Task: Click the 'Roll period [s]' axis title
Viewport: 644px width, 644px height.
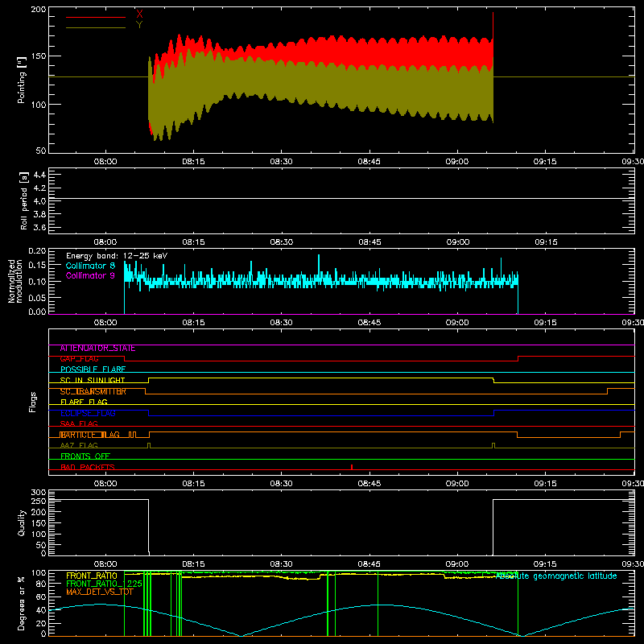Action: (24, 200)
